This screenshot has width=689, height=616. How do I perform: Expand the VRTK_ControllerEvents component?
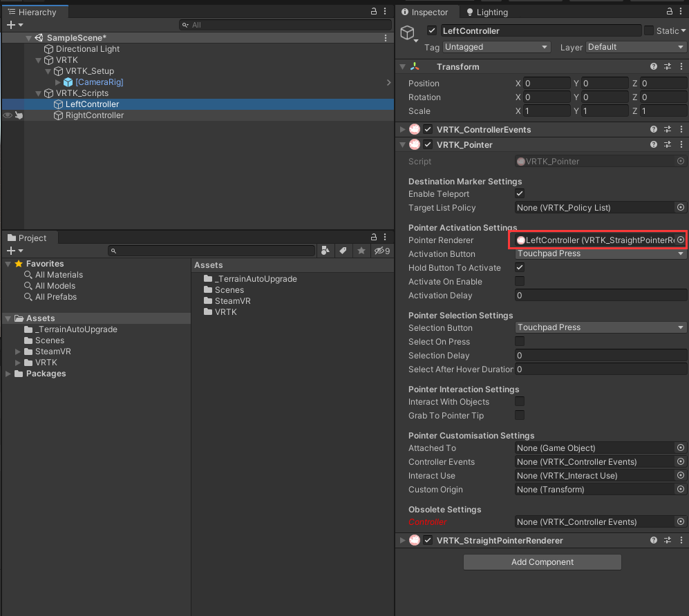click(402, 129)
